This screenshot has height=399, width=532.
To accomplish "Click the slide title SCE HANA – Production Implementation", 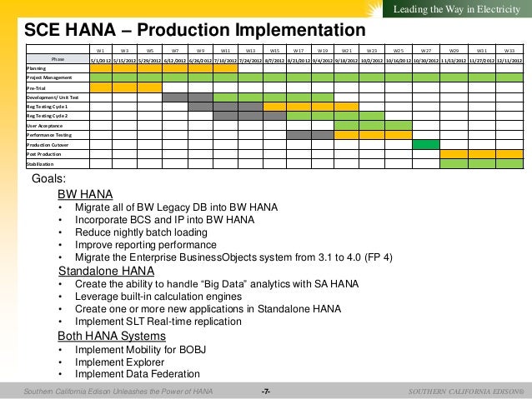I will pyautogui.click(x=195, y=30).
